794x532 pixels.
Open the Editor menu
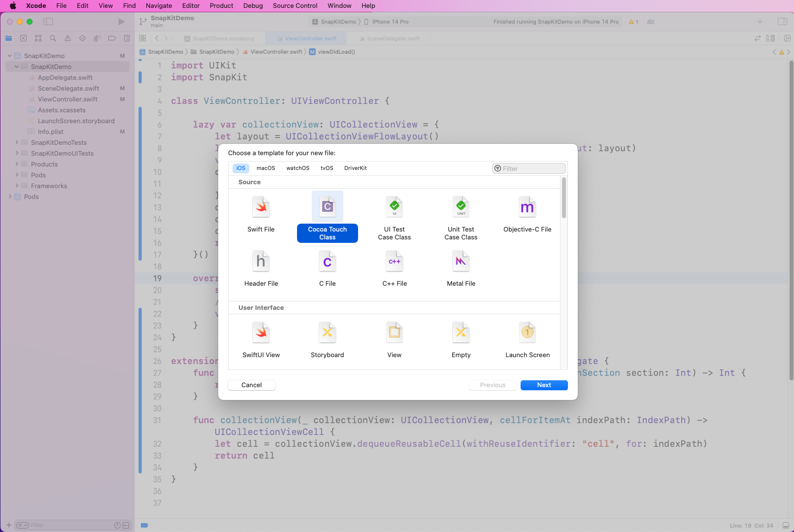[x=191, y=5]
